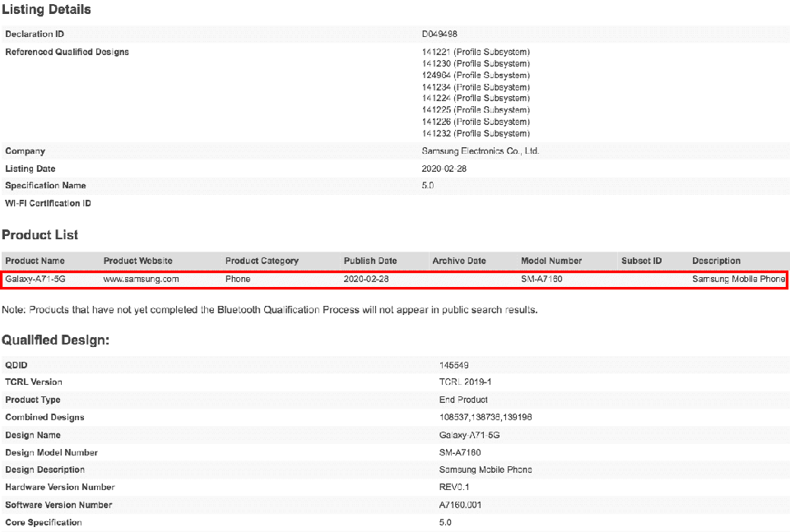
Task: Open the www.samsung.com product website
Action: [141, 279]
